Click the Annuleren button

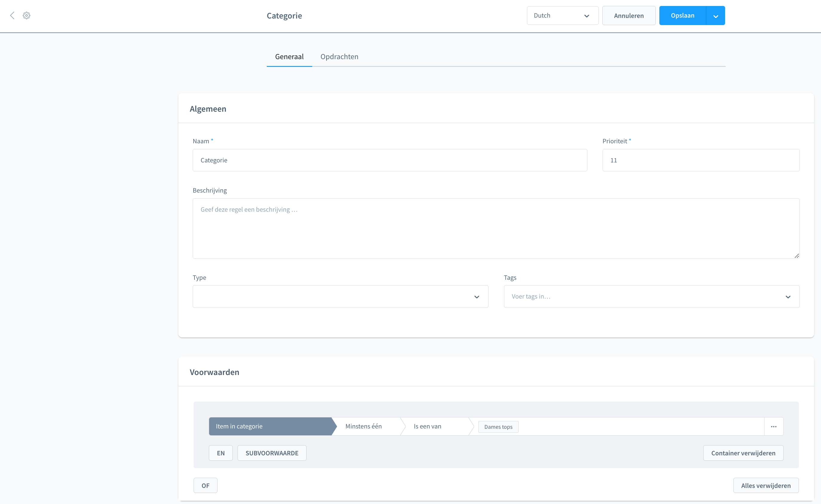629,16
